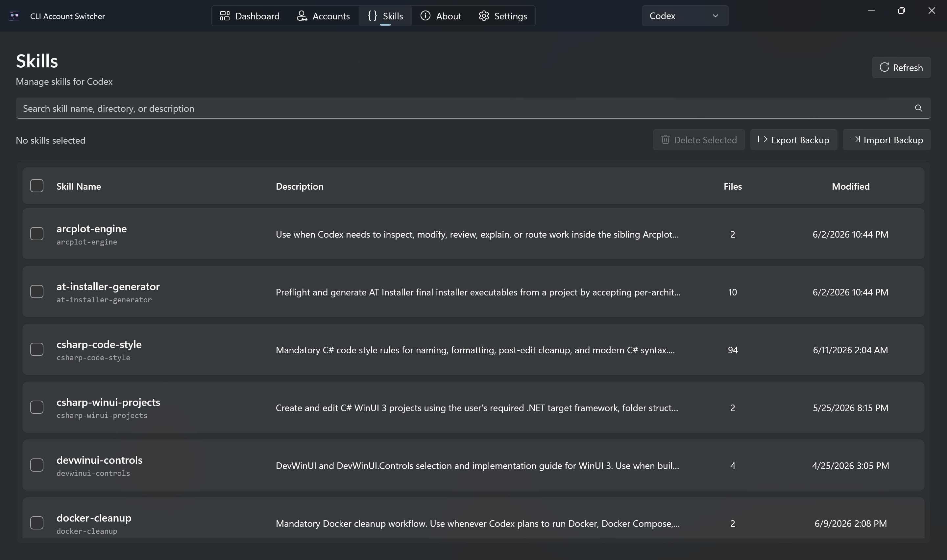947x560 pixels.
Task: Click the docker-cleanup skill name
Action: 94,518
